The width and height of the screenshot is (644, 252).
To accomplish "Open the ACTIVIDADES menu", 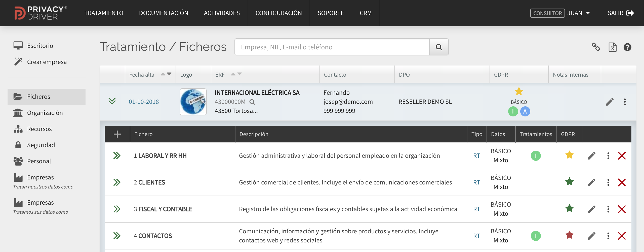I will click(x=222, y=13).
